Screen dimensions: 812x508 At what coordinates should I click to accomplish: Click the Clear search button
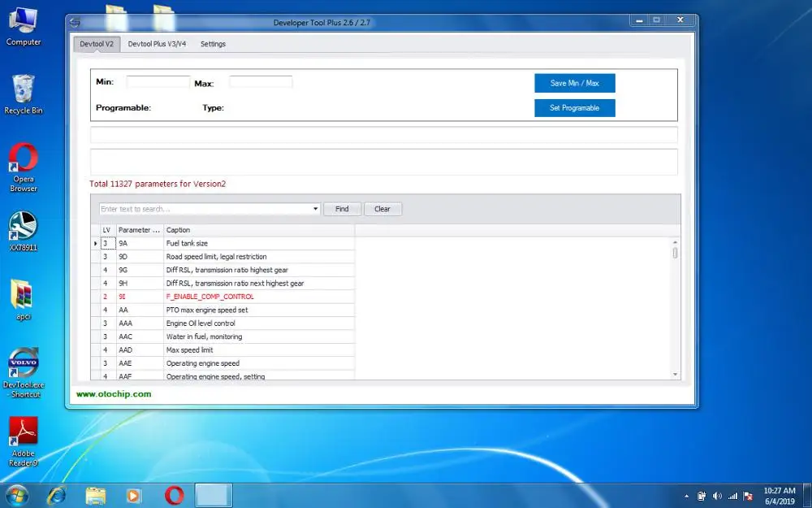tap(382, 209)
